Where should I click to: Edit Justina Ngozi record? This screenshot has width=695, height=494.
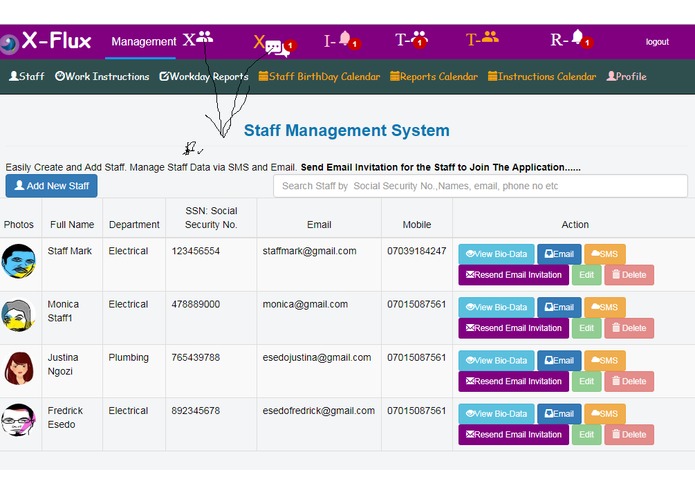(586, 381)
